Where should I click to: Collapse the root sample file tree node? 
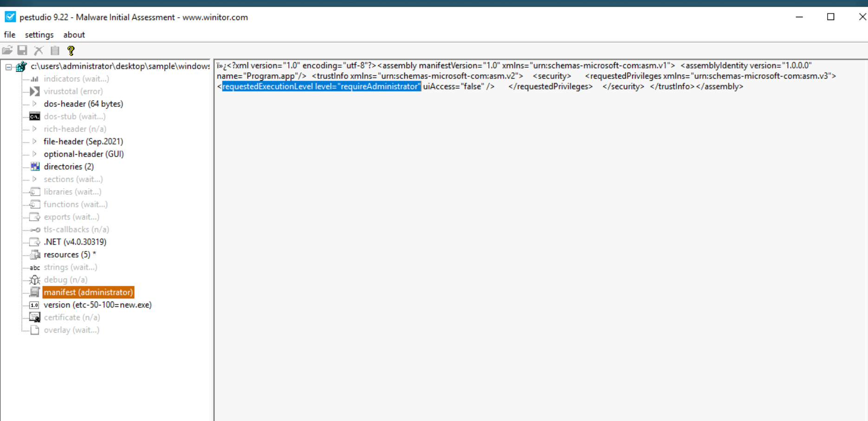(x=9, y=67)
